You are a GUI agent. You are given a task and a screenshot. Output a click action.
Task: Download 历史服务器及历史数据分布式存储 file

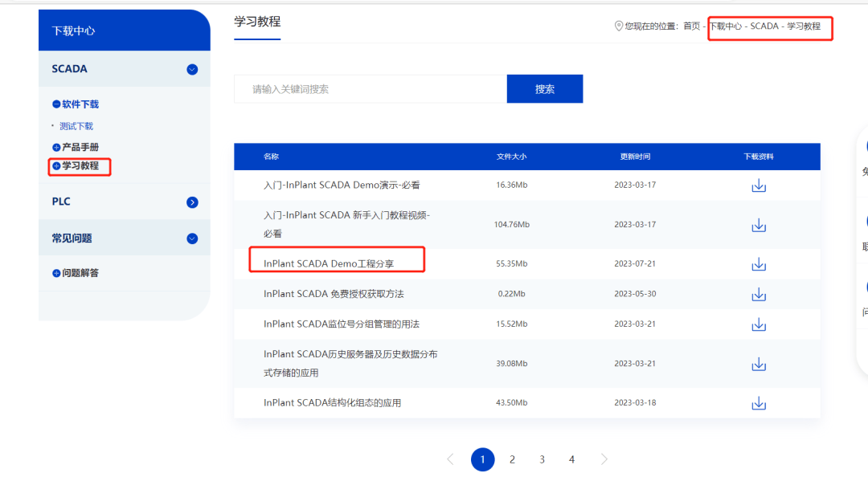pyautogui.click(x=759, y=364)
